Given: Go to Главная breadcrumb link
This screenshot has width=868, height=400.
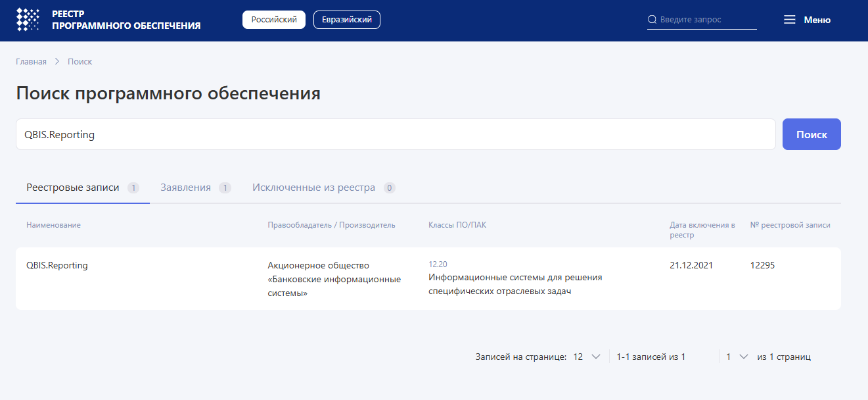Looking at the screenshot, I should pos(31,61).
